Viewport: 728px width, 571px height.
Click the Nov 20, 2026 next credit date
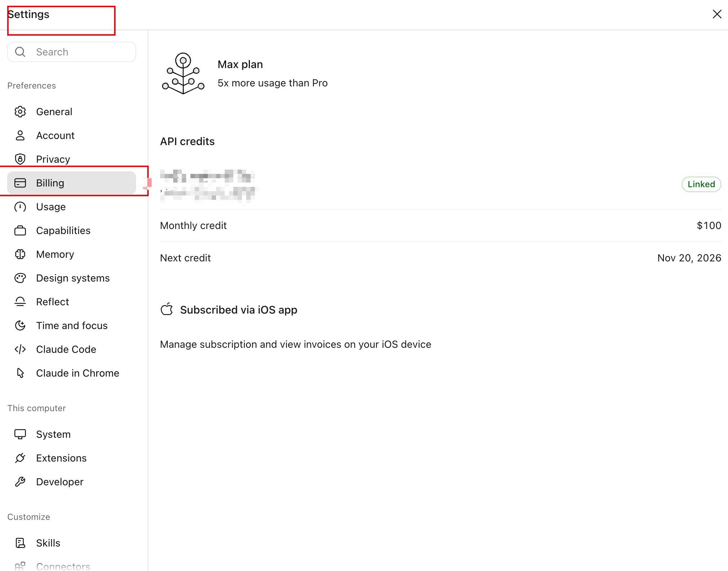click(689, 258)
